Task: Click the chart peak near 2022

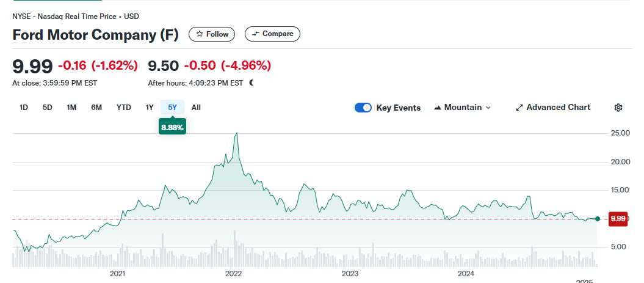Action: (x=236, y=134)
